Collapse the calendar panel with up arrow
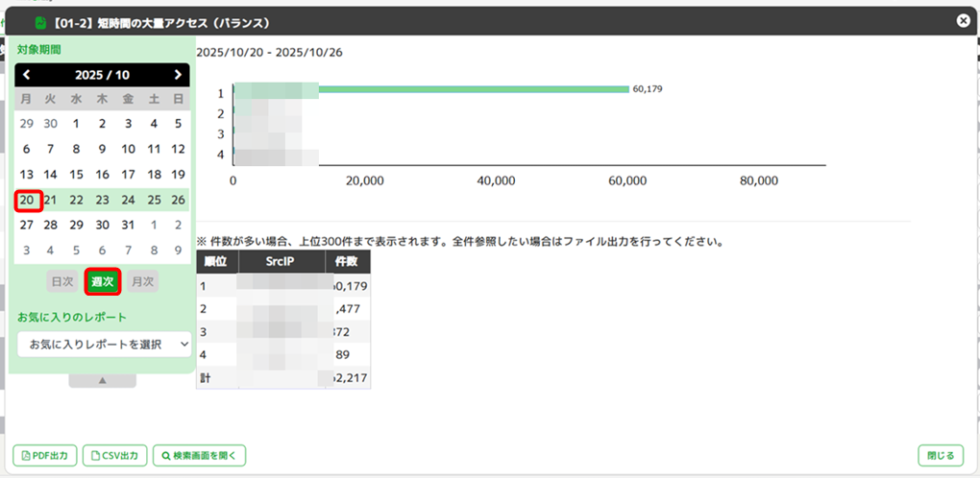Image resolution: width=980 pixels, height=478 pixels. [102, 380]
